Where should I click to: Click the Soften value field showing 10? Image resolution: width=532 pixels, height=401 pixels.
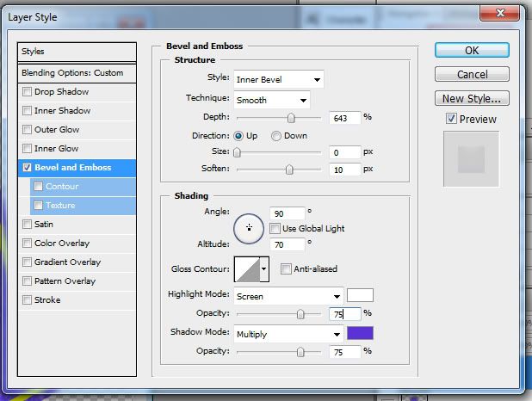tap(344, 170)
